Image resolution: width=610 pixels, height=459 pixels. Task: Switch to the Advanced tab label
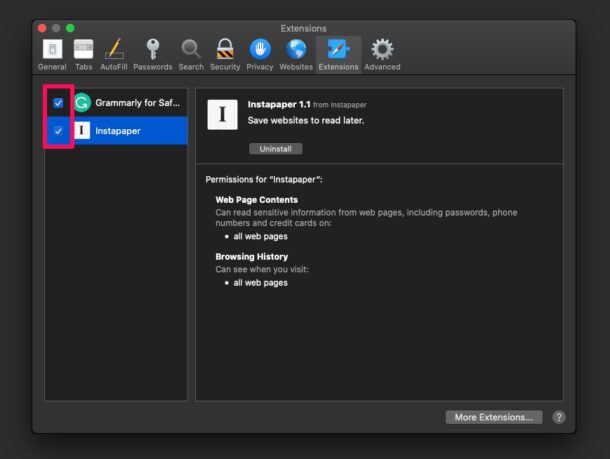382,67
